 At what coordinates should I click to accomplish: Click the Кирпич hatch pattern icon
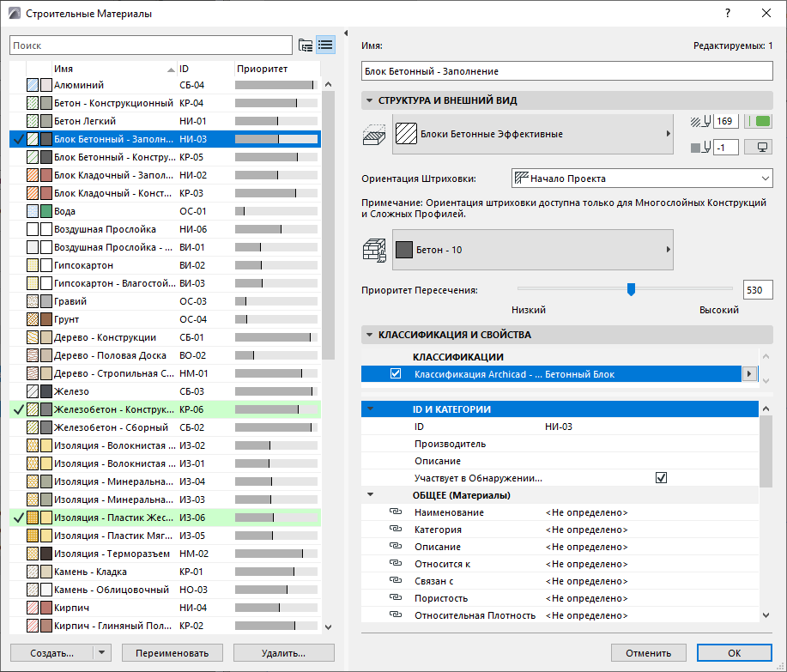pos(33,608)
